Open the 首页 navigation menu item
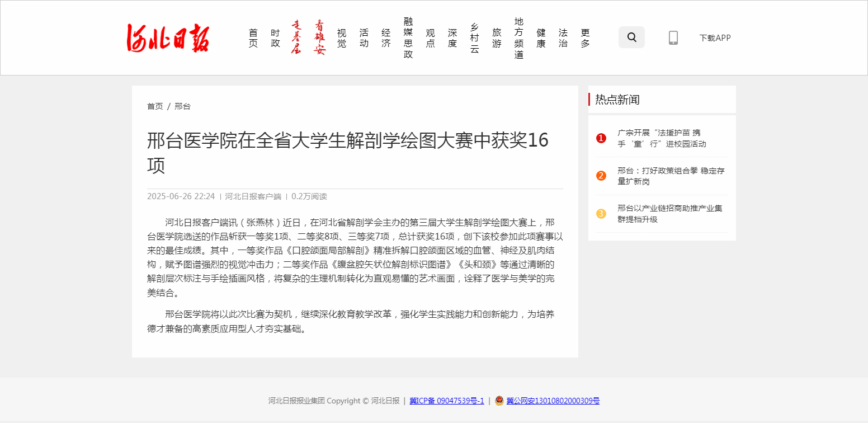This screenshot has width=868, height=423. tap(253, 38)
